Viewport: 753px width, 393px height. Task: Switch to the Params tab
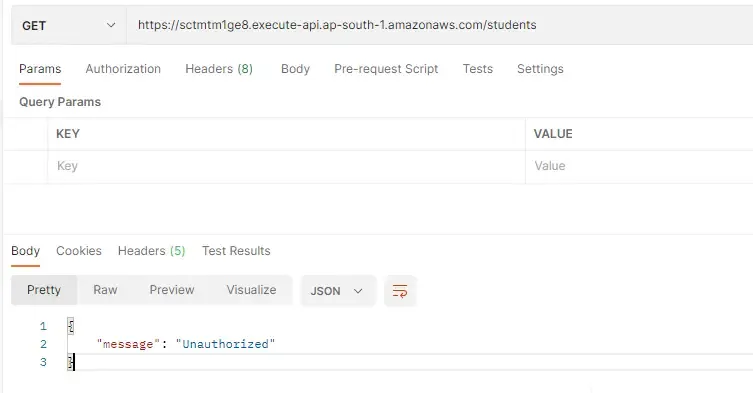(x=40, y=69)
